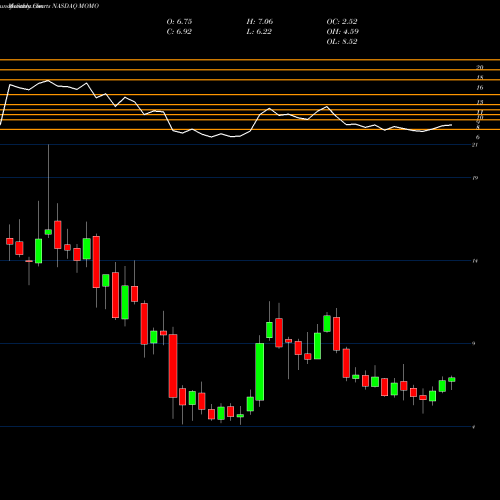Screen dimensions: 500x500
Task: Click the 20 label on the upper axis
Action: (480, 67)
